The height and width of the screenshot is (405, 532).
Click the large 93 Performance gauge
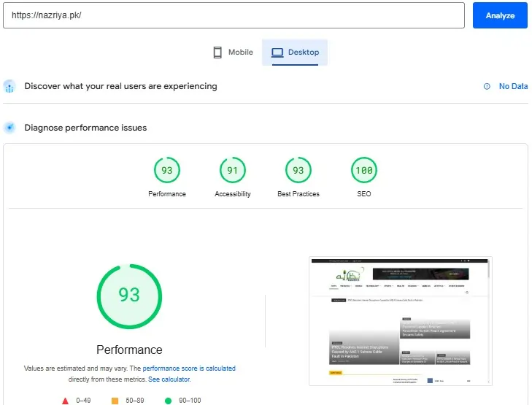tap(129, 296)
